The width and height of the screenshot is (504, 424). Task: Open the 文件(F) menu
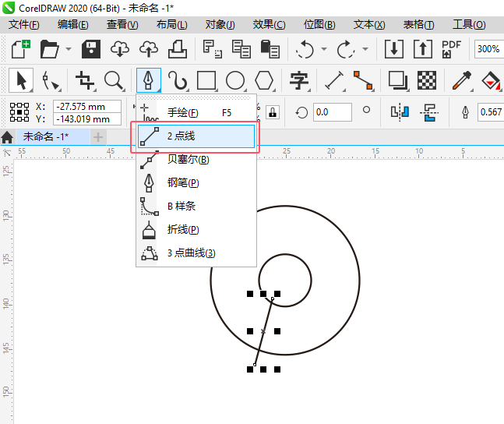pyautogui.click(x=24, y=25)
